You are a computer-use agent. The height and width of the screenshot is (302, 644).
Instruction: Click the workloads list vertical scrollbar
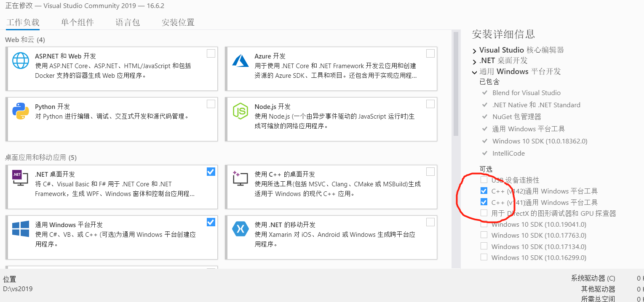coord(455,84)
